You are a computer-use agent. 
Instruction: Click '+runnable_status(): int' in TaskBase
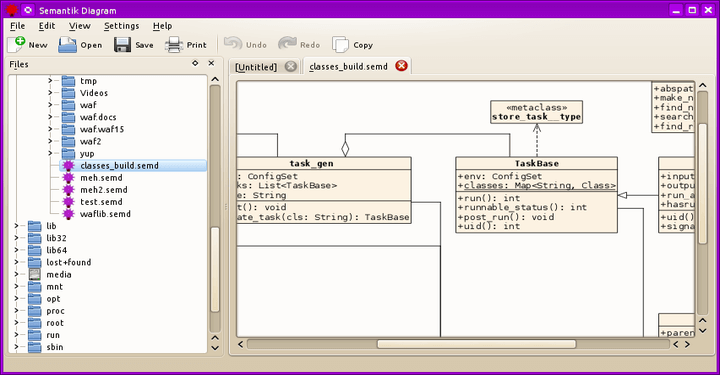click(522, 207)
